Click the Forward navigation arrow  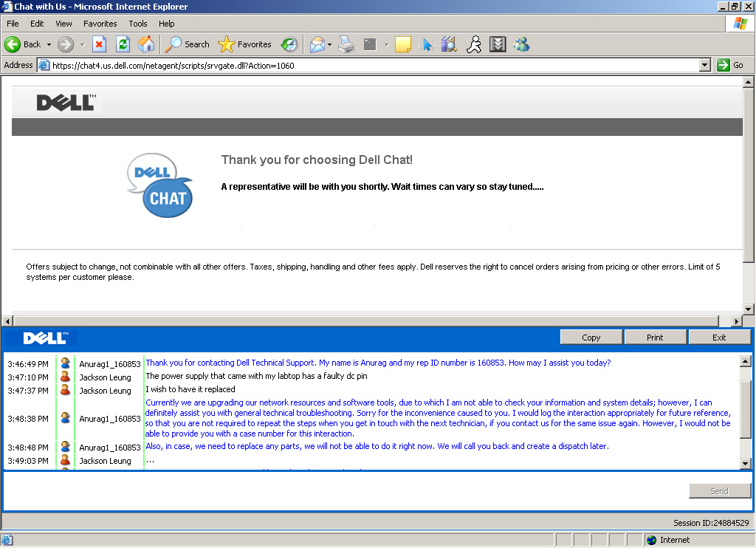[66, 44]
